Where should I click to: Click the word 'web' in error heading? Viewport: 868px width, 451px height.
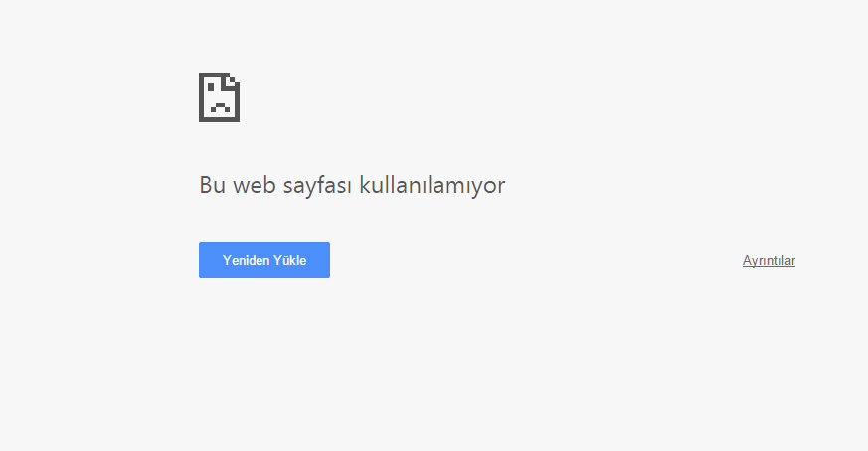[255, 184]
